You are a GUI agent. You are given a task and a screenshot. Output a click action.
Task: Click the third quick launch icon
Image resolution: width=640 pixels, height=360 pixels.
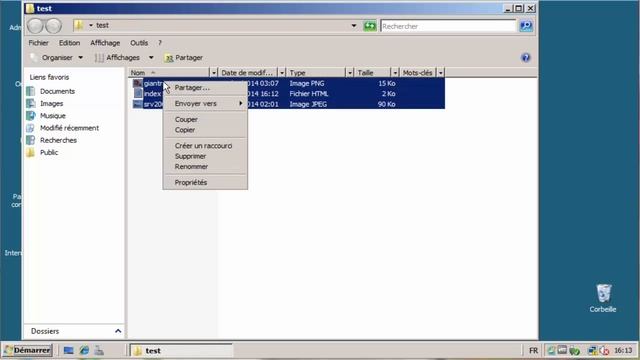[99, 350]
